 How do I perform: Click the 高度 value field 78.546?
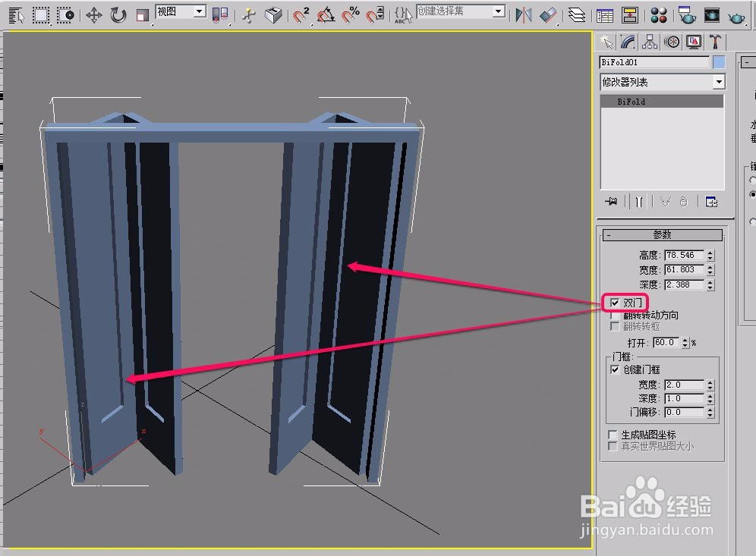[x=684, y=255]
